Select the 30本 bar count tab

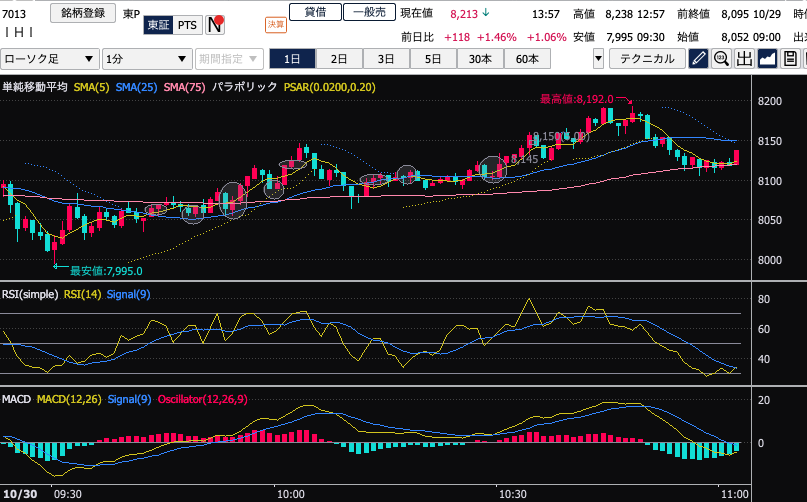(480, 59)
